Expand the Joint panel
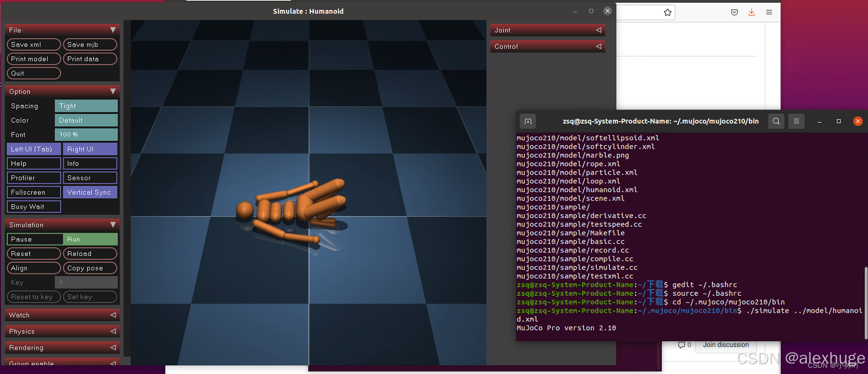The height and width of the screenshot is (374, 868). point(547,30)
